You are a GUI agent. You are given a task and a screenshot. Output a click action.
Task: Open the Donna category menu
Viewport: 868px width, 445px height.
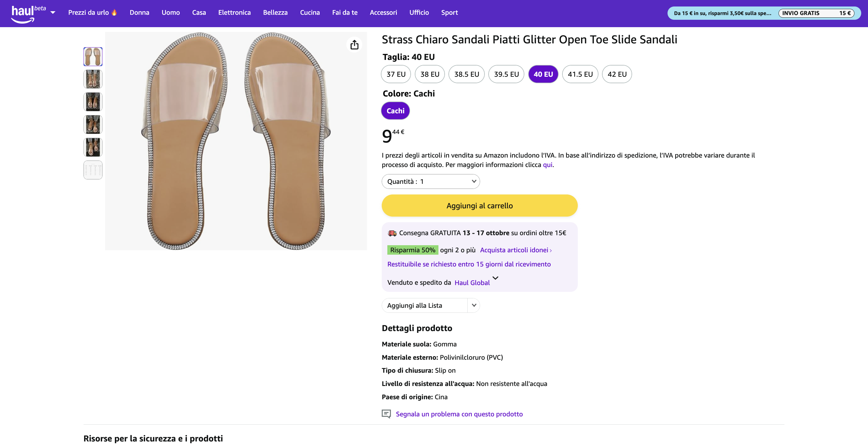(139, 12)
